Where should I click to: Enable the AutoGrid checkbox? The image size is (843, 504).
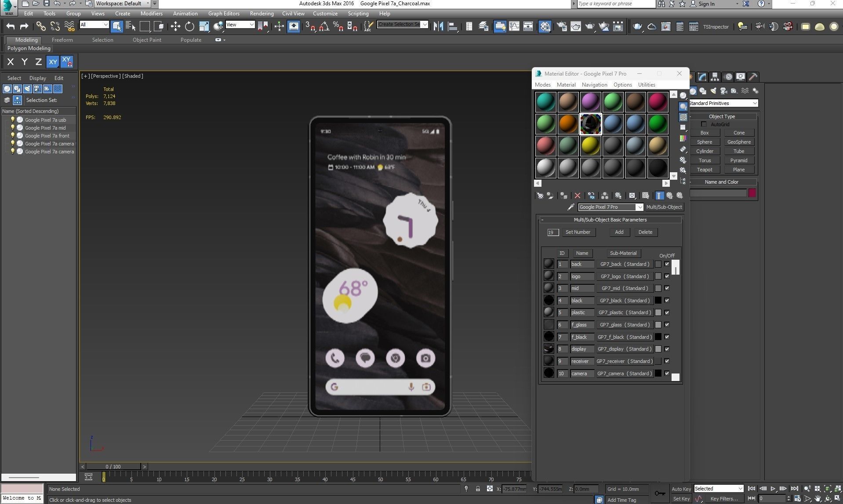tap(704, 124)
